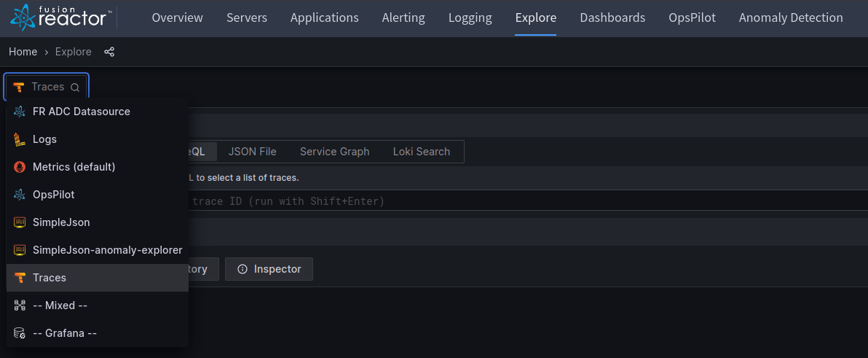
Task: Switch to the Alerting tab
Action: click(403, 17)
